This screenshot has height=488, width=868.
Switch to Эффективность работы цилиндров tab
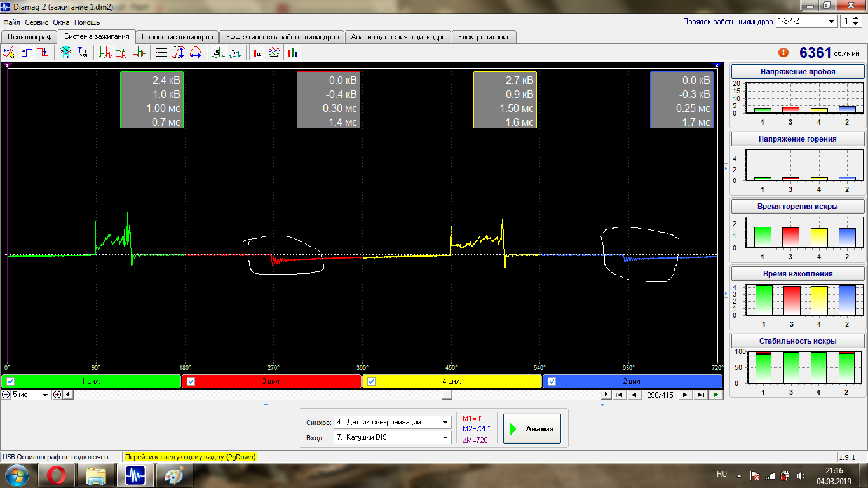click(x=282, y=37)
